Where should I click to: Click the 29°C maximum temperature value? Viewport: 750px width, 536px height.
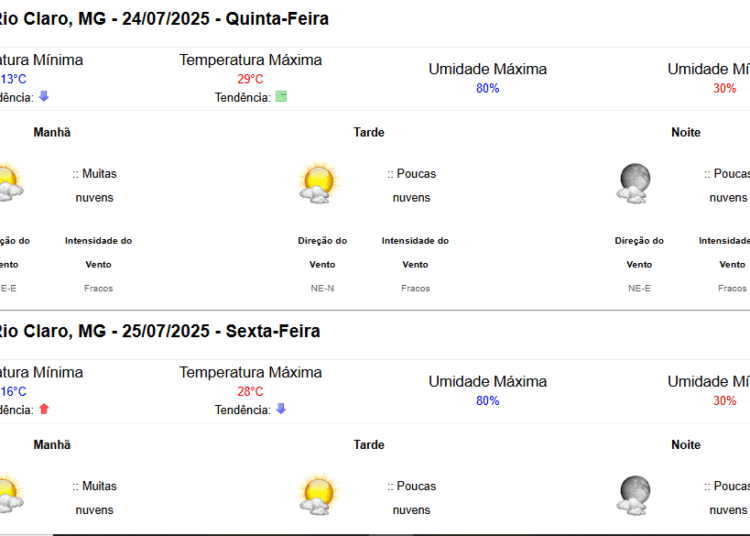(250, 79)
